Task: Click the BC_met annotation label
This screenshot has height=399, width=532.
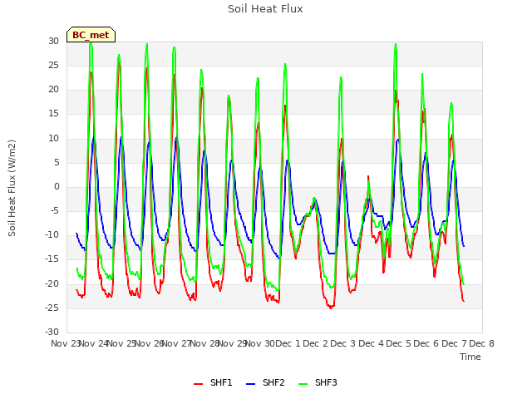Action: click(91, 35)
